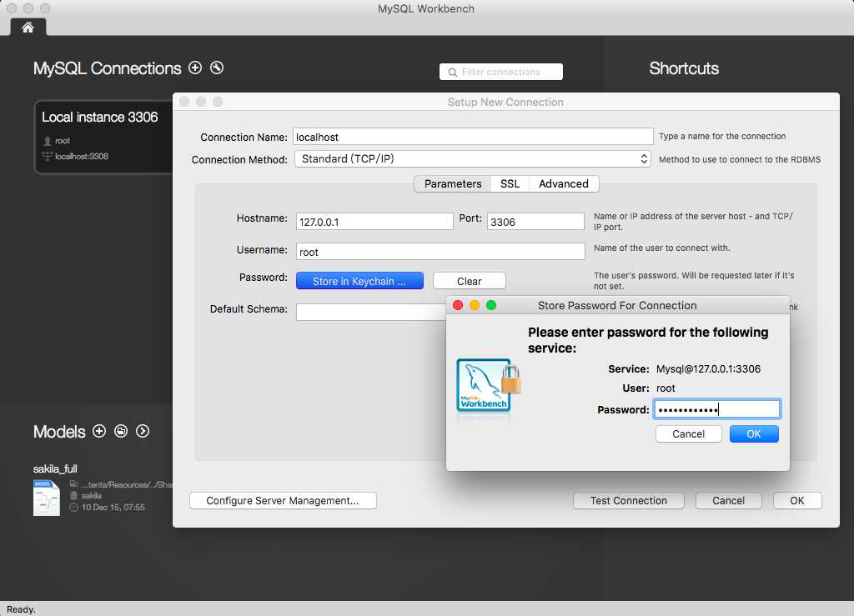Screen dimensions: 854x616
Task: Confirm Setup New Connection with OK
Action: (797, 501)
